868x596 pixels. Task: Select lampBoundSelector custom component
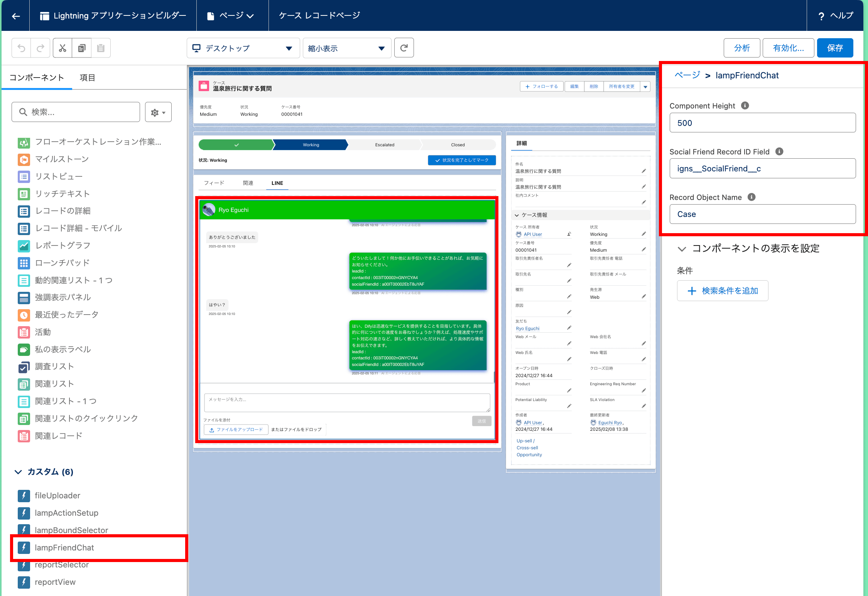point(71,530)
